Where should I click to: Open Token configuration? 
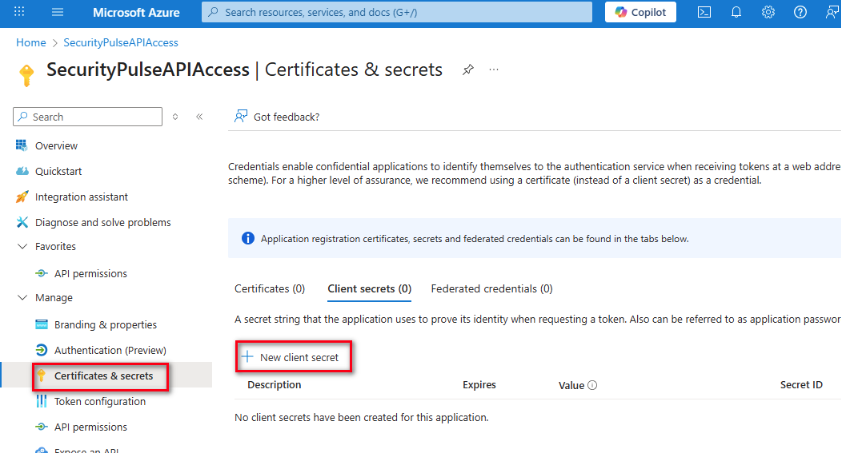(100, 401)
